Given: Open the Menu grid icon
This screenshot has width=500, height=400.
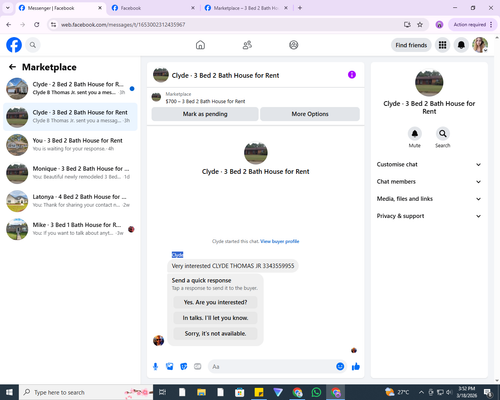Looking at the screenshot, I should point(442,45).
